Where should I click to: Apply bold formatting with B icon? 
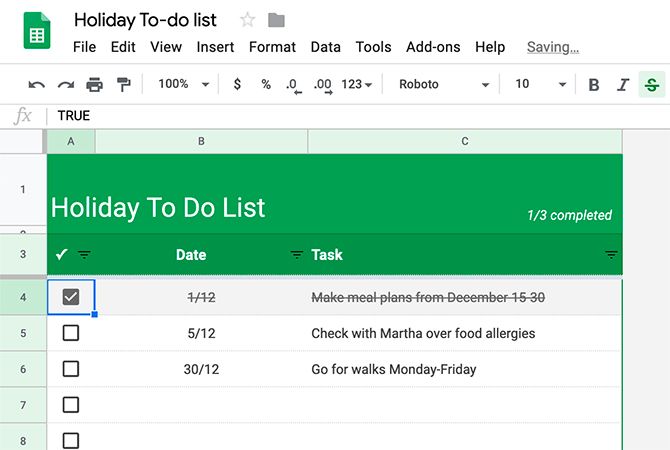point(594,85)
